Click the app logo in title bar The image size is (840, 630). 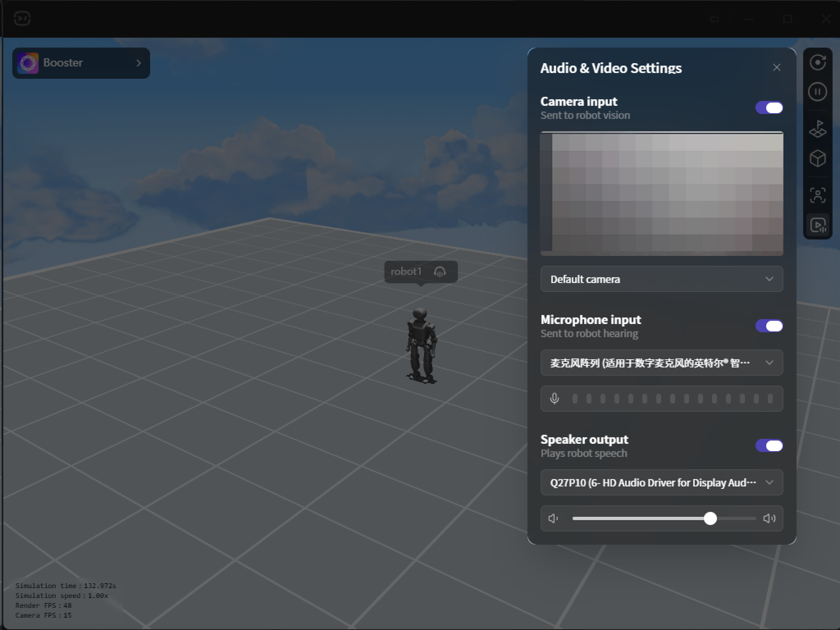tap(22, 18)
